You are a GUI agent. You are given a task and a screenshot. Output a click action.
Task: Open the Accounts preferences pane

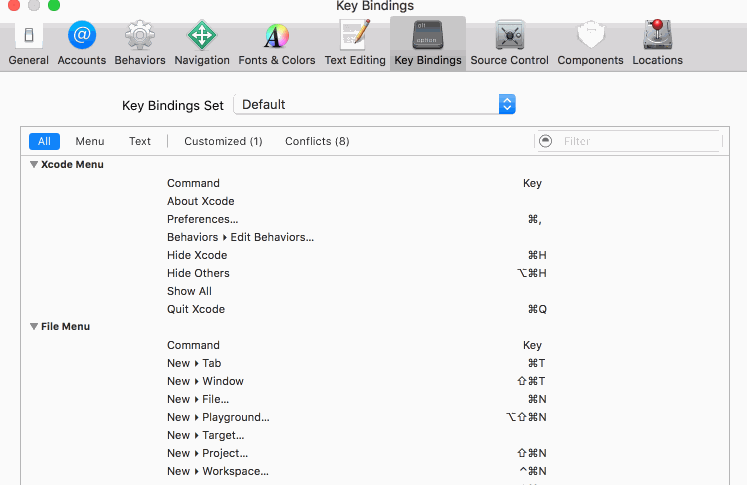point(82,44)
